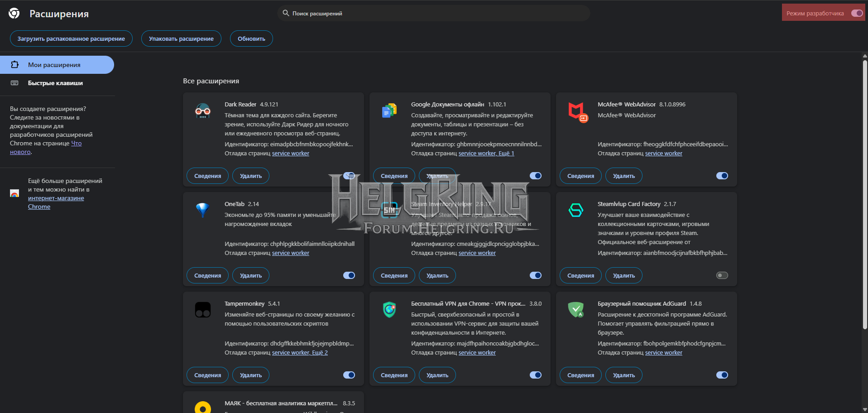868x413 pixels.
Task: Open Сведения for Dark Reader
Action: (208, 176)
